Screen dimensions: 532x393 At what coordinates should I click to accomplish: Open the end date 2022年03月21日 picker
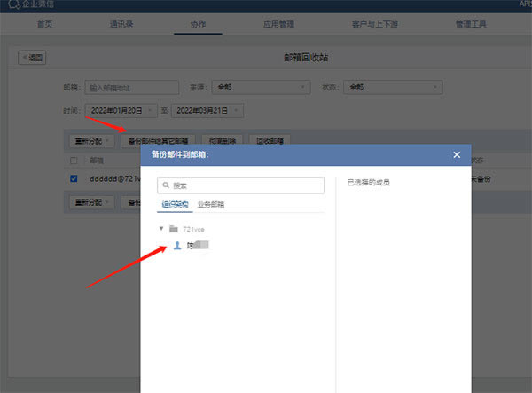pos(207,111)
